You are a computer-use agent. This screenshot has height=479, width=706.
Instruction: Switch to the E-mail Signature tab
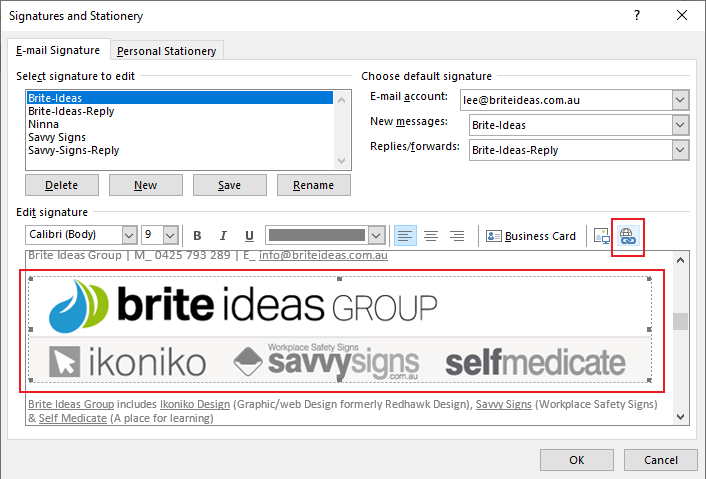58,50
